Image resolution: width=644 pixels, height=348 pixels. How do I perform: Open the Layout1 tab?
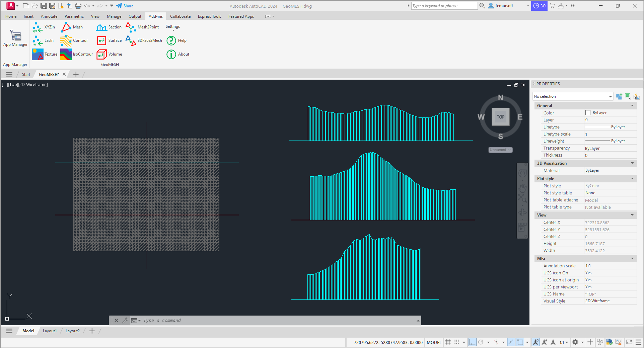pos(50,331)
